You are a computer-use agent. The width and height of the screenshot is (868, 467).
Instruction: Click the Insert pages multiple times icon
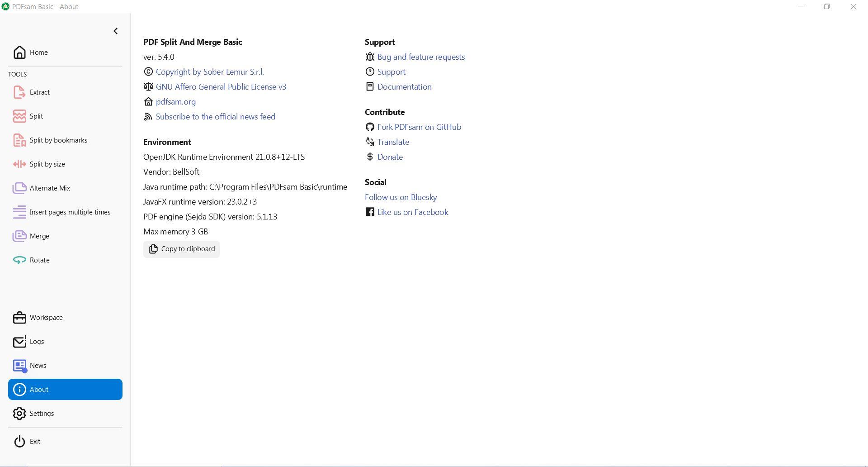tap(19, 212)
